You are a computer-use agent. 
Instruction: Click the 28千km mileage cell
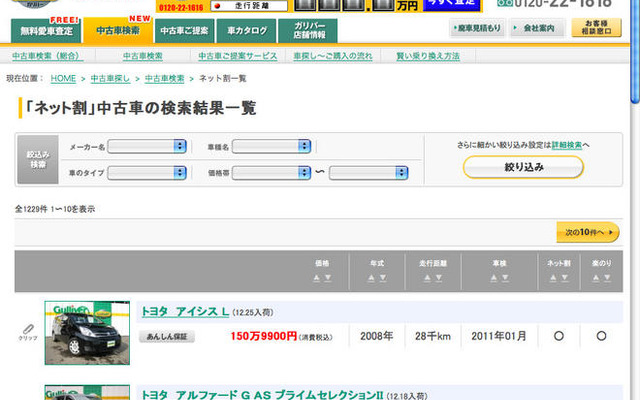[433, 336]
